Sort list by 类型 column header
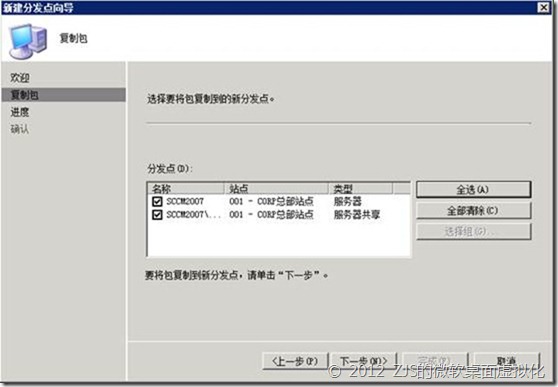This screenshot has height=387, width=558. click(x=360, y=188)
